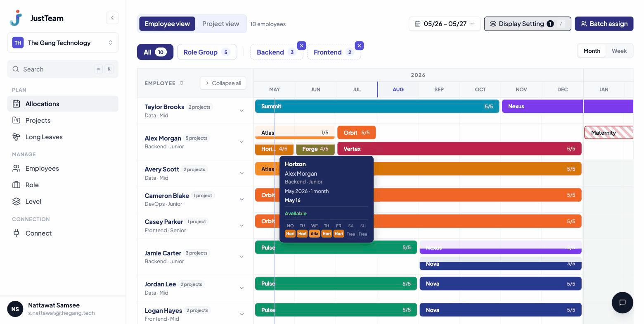Screen dimensions: 644x324
Task: Open the Role Group filter
Action: click(207, 52)
